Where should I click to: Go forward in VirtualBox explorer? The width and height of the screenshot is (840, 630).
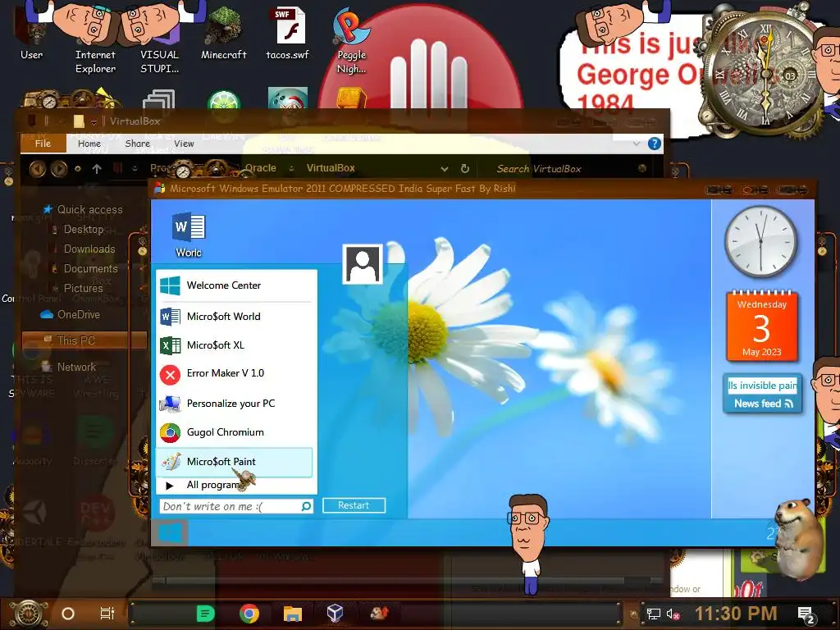pyautogui.click(x=59, y=169)
